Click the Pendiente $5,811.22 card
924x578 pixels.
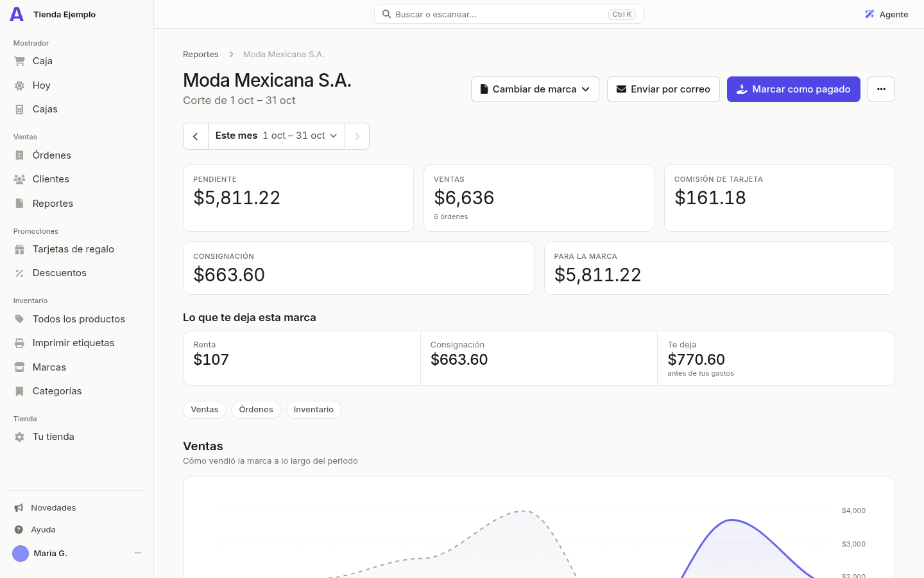[298, 198]
